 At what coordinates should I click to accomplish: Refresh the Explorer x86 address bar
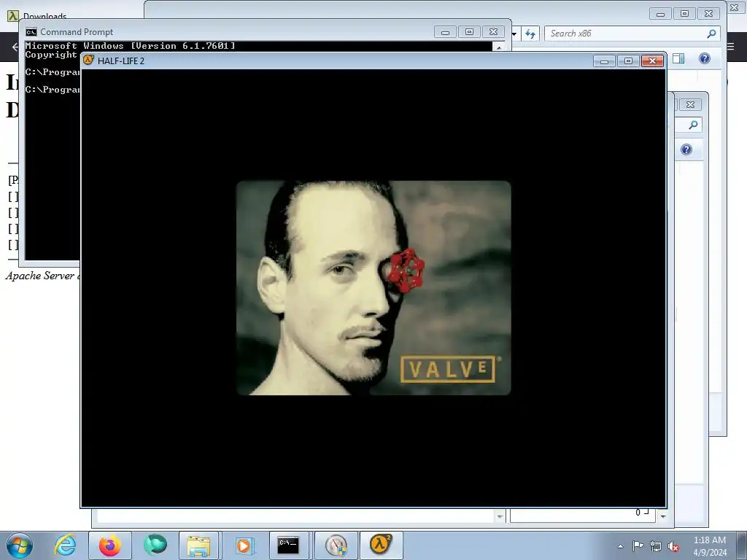pyautogui.click(x=530, y=34)
